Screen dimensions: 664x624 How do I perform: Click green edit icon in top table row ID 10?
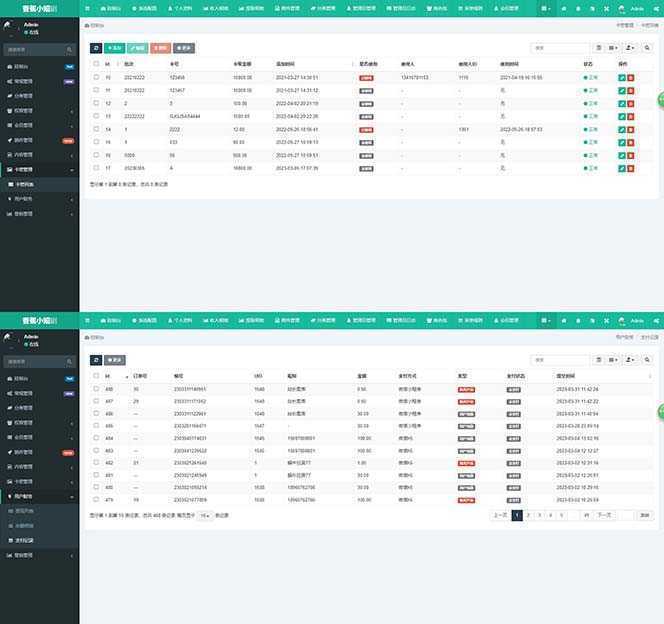pyautogui.click(x=622, y=78)
